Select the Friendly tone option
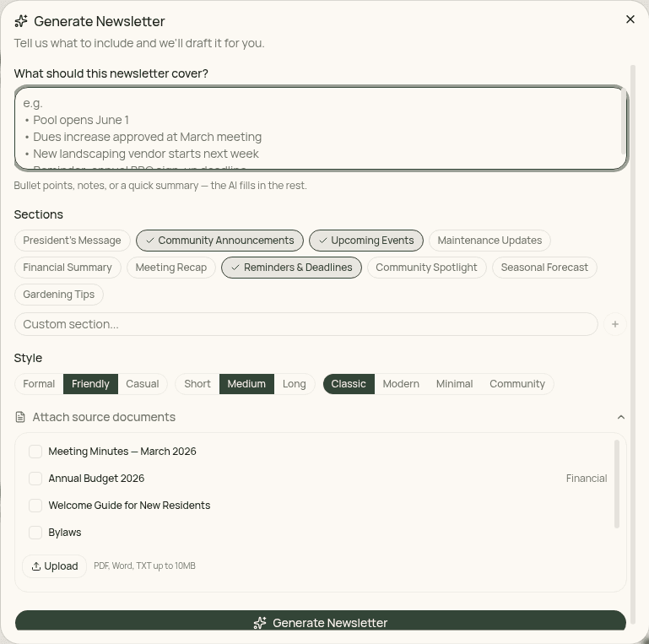649x644 pixels. pyautogui.click(x=90, y=384)
